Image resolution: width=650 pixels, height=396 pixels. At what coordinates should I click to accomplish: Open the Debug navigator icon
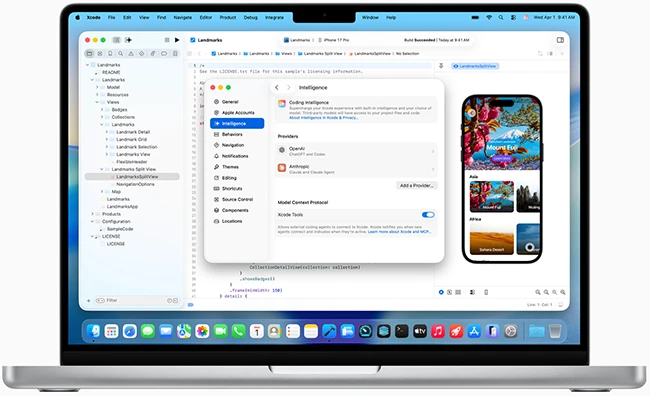[x=153, y=53]
